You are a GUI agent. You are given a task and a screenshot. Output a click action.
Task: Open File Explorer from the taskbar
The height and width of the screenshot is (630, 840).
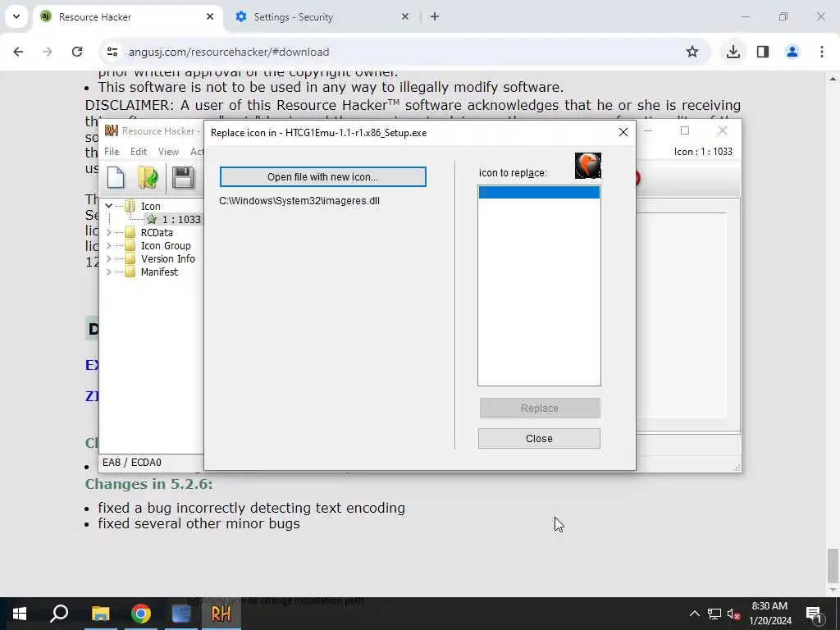(100, 614)
